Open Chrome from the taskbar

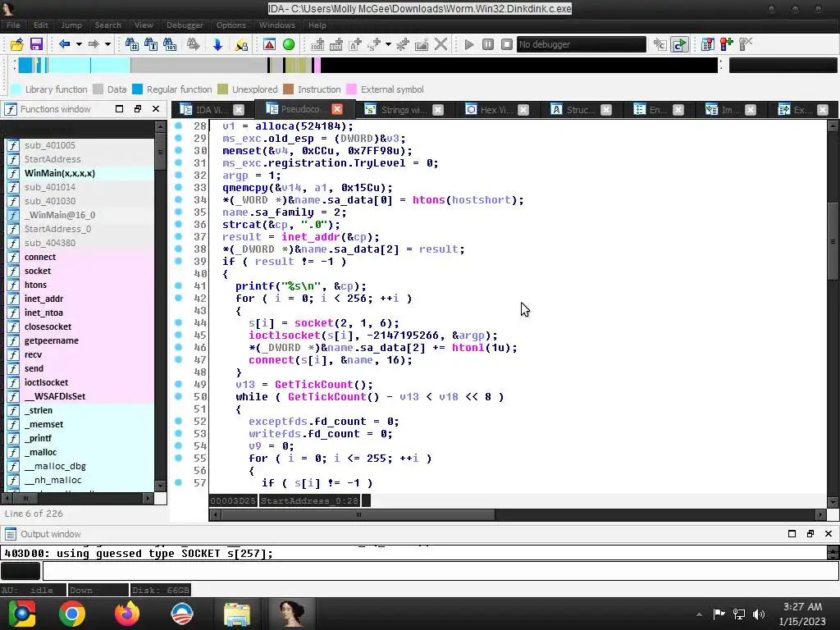72,614
